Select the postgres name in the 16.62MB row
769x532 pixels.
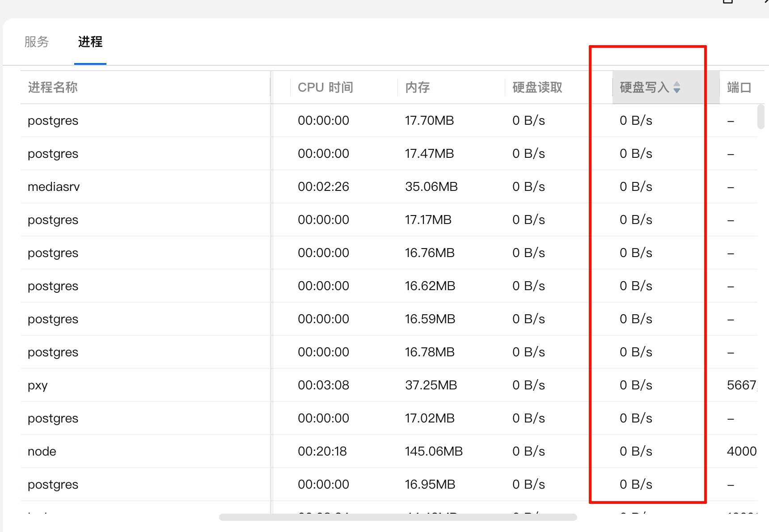tap(53, 286)
